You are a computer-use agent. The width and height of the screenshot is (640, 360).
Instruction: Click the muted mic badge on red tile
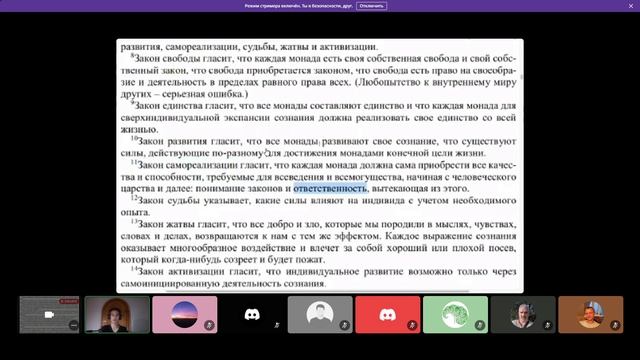[412, 325]
